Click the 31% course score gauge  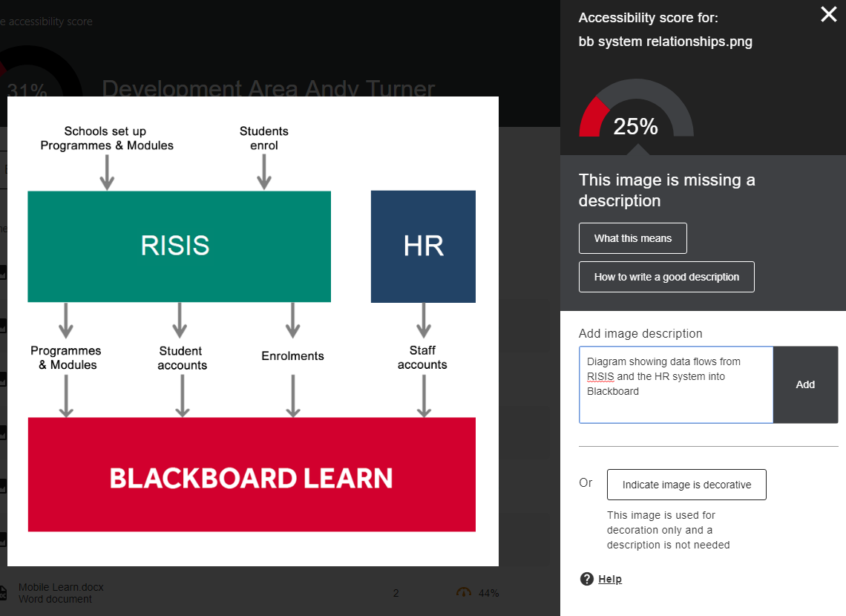click(30, 90)
